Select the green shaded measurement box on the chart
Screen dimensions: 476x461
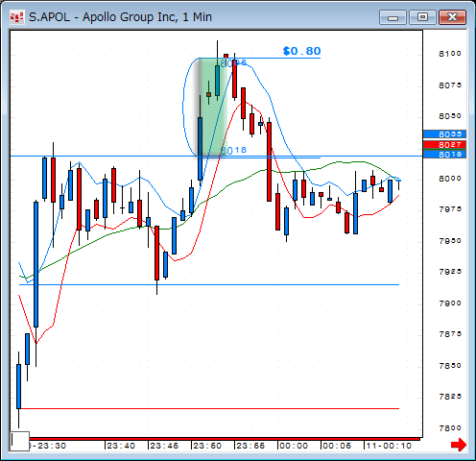(x=213, y=108)
